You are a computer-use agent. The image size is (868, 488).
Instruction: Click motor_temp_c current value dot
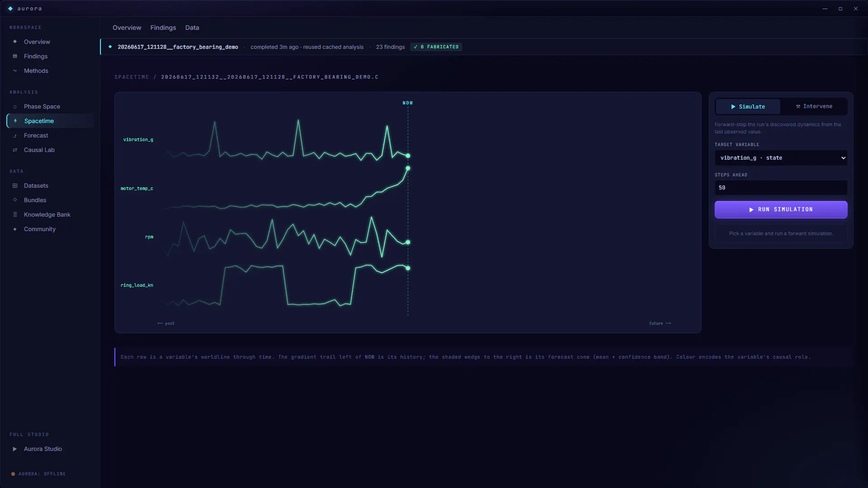coord(408,168)
